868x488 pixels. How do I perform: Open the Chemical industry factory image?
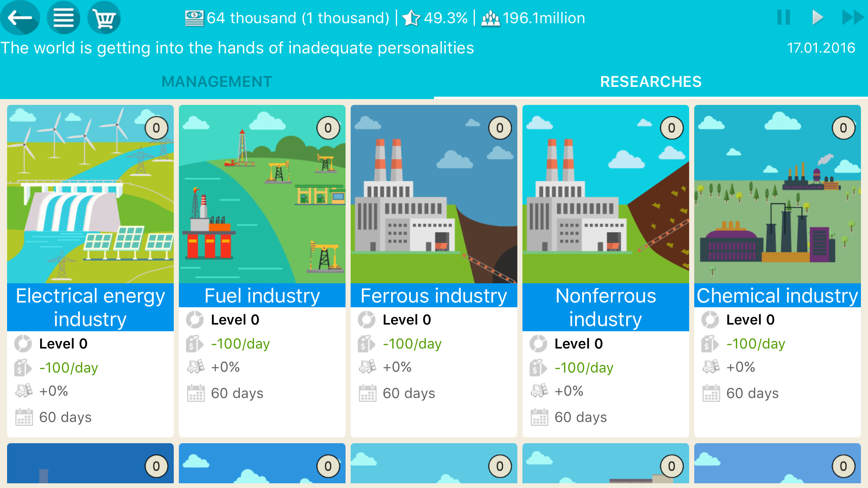point(777,194)
